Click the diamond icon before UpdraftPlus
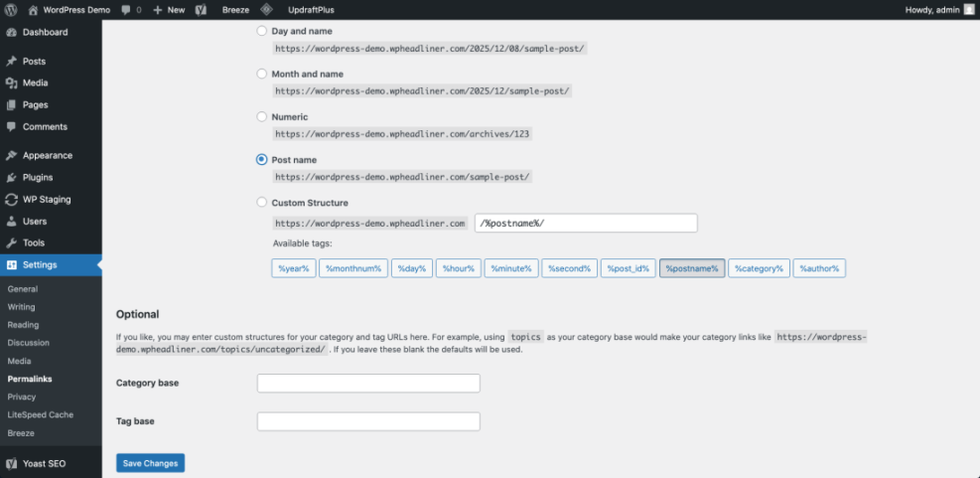This screenshot has width=980, height=478. [x=266, y=10]
